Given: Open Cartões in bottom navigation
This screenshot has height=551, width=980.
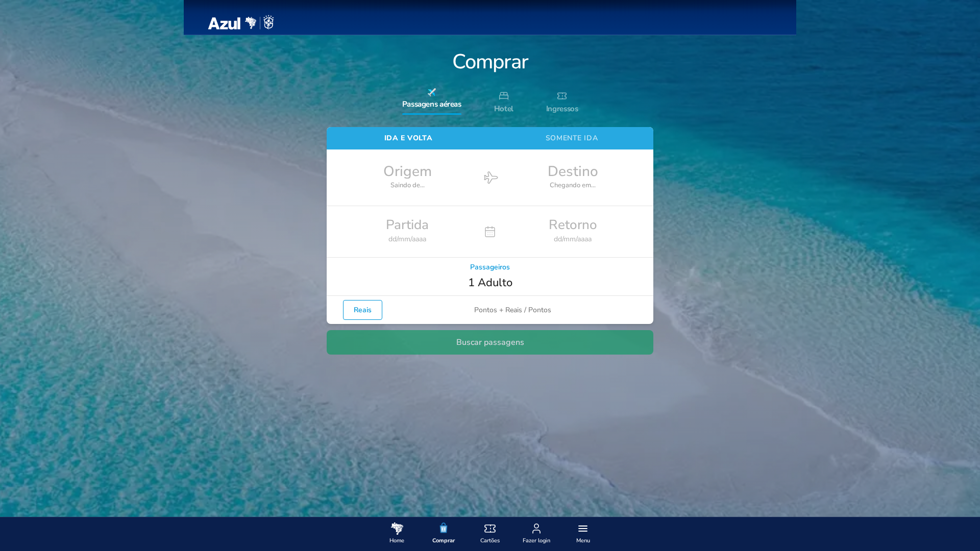Looking at the screenshot, I should click(x=490, y=533).
